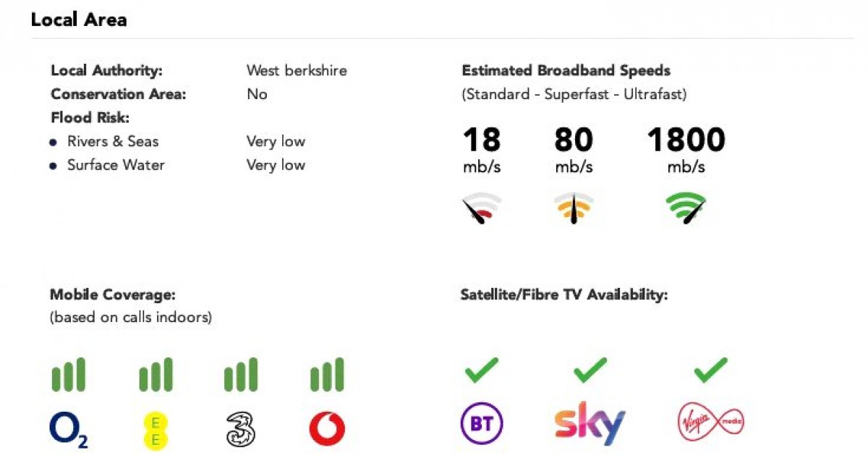Image resolution: width=868 pixels, height=466 pixels.
Task: Click the green checkmark above Sky
Action: coord(590,371)
